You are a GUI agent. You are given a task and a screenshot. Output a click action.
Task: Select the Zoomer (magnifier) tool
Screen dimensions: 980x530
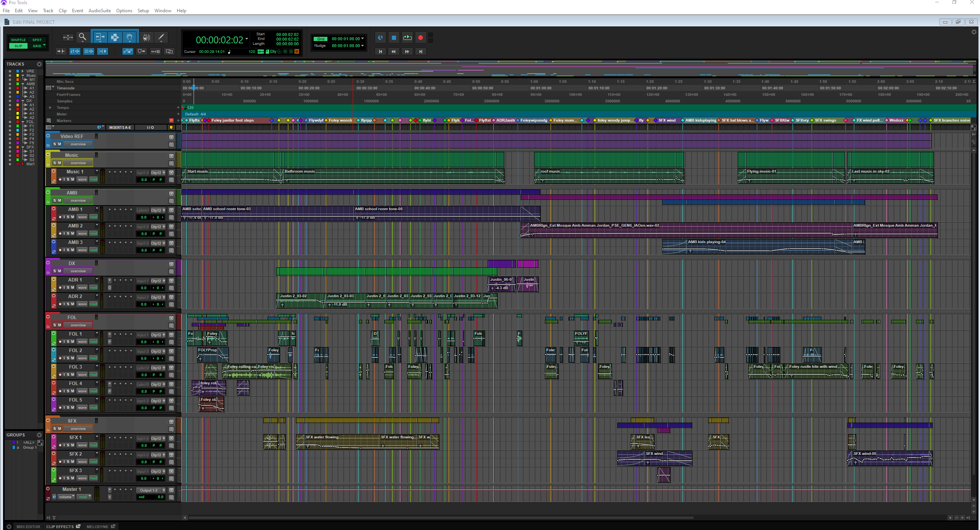82,37
